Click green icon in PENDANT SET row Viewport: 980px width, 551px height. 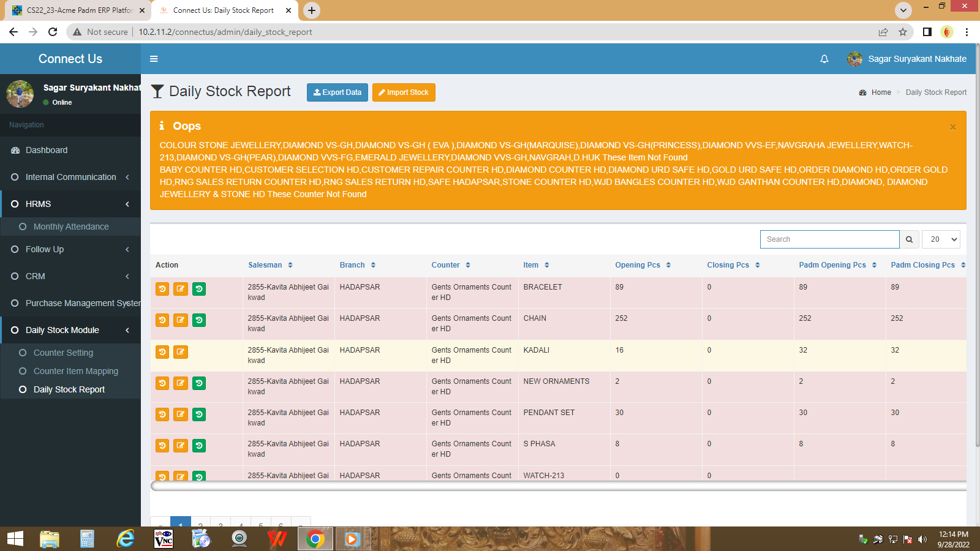pyautogui.click(x=199, y=414)
